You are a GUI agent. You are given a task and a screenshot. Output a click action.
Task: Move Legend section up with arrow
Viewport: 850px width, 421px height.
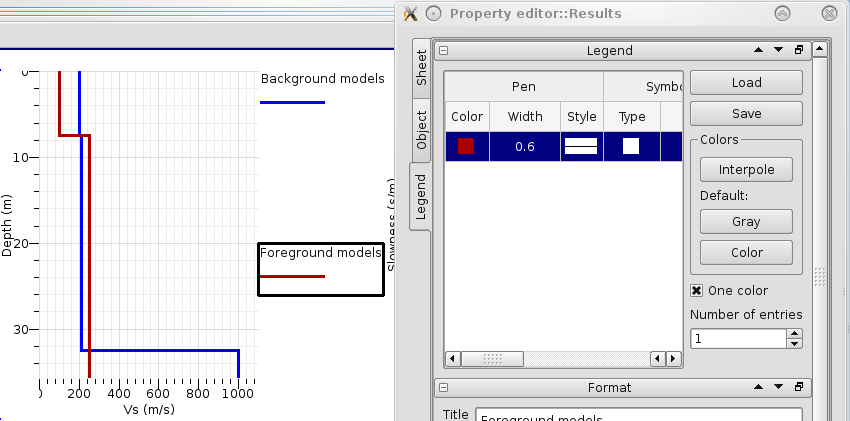(760, 50)
